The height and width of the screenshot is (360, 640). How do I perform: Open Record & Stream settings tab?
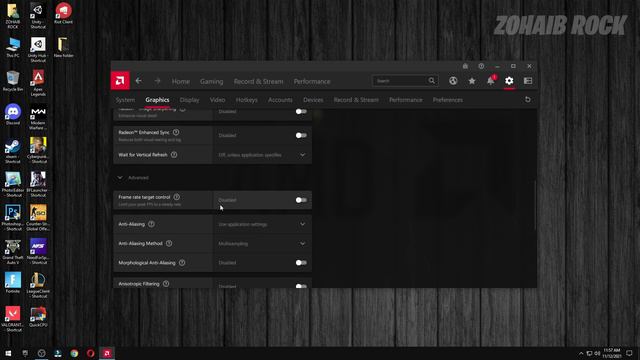point(356,100)
